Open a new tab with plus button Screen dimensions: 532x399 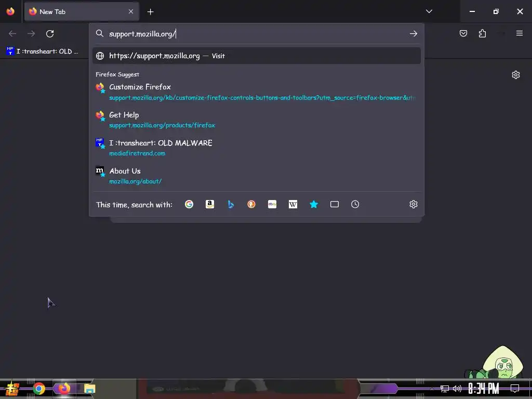coord(150,12)
